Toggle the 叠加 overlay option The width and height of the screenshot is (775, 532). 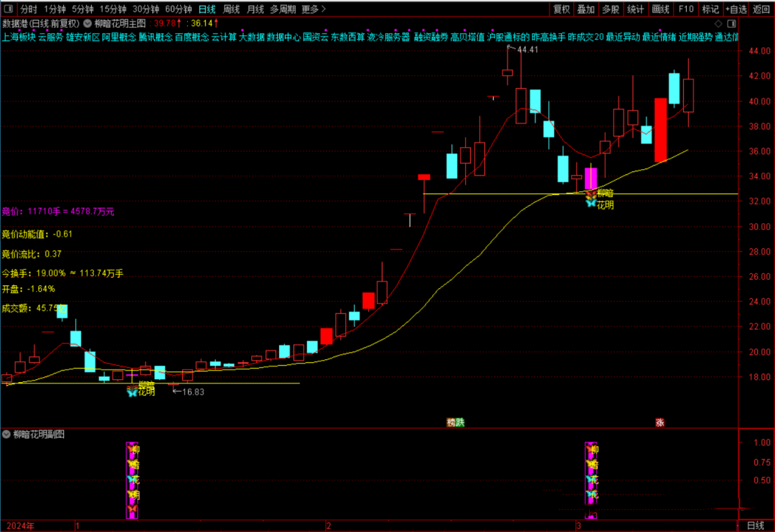tap(586, 9)
